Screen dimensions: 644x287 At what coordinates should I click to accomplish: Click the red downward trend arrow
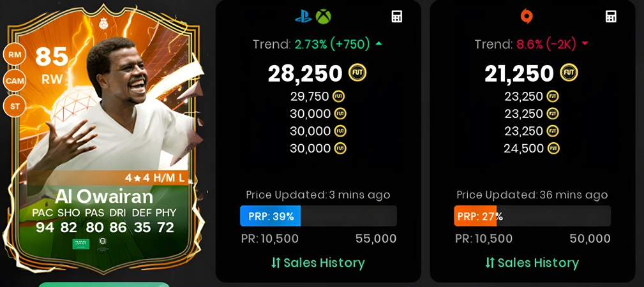point(585,44)
